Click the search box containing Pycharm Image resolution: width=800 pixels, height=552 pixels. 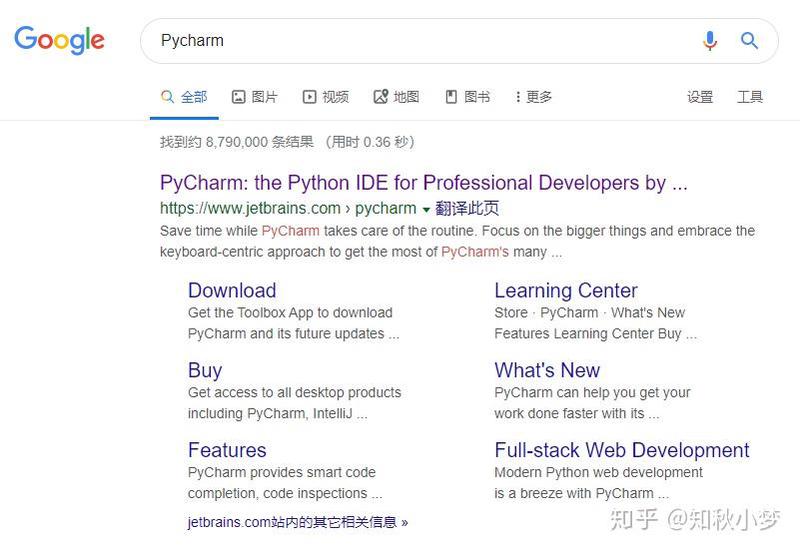click(420, 41)
